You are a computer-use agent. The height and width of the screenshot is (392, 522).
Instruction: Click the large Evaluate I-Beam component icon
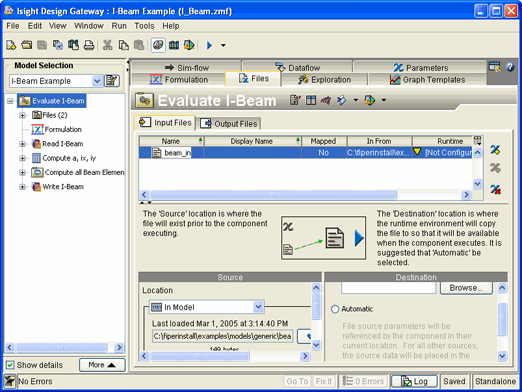(x=144, y=100)
